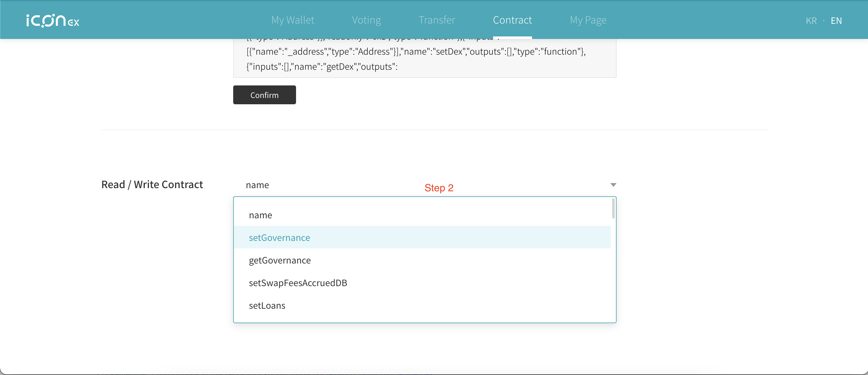The width and height of the screenshot is (868, 375).
Task: Open the My Page section
Action: tap(588, 20)
